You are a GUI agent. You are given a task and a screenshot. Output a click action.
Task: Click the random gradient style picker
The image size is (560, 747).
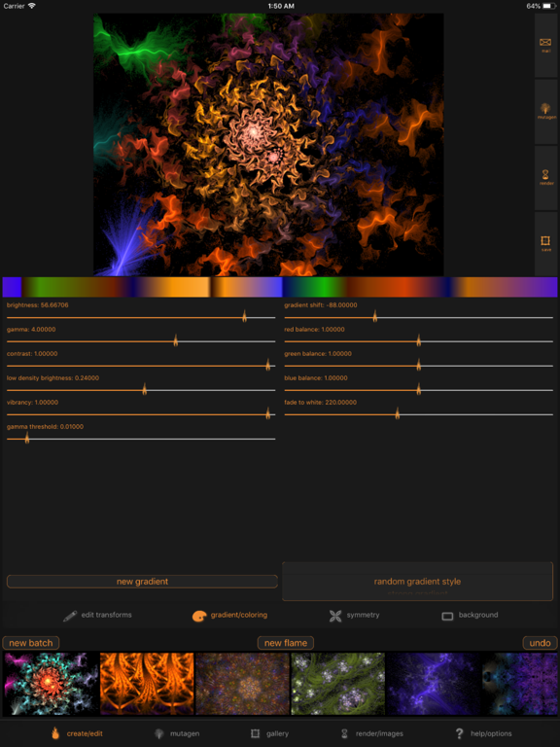418,582
